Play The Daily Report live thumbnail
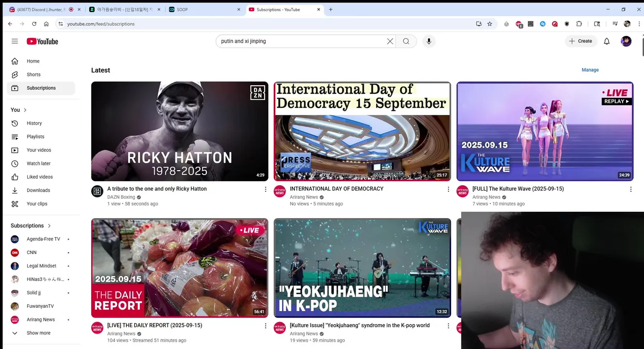644x349 pixels. pos(180,268)
